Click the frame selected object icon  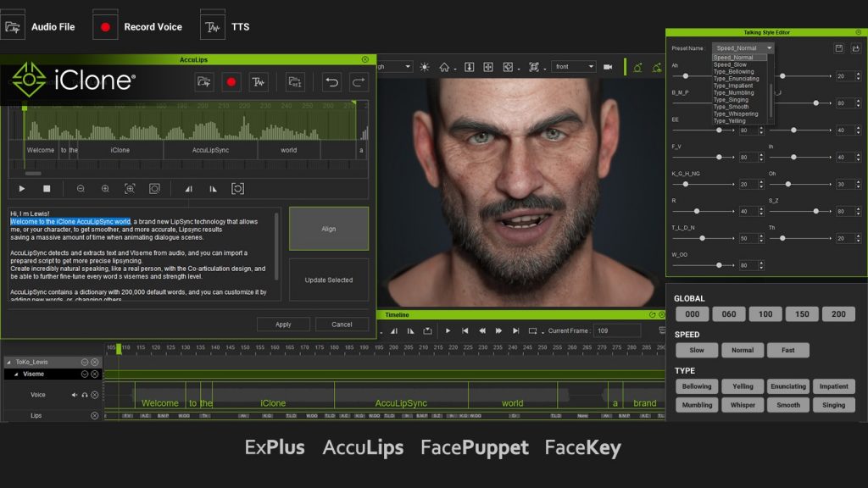click(x=534, y=67)
